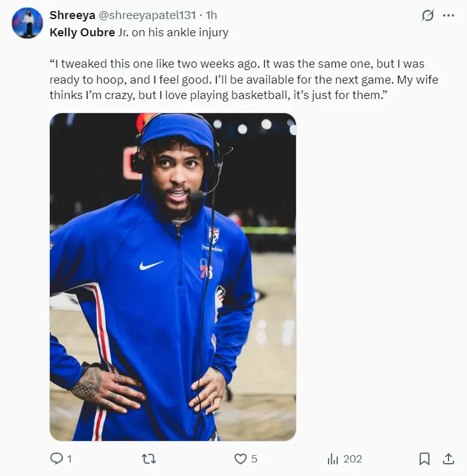Viewport: 467px width, 476px height.
Task: Click the 202 views count
Action: point(353,459)
